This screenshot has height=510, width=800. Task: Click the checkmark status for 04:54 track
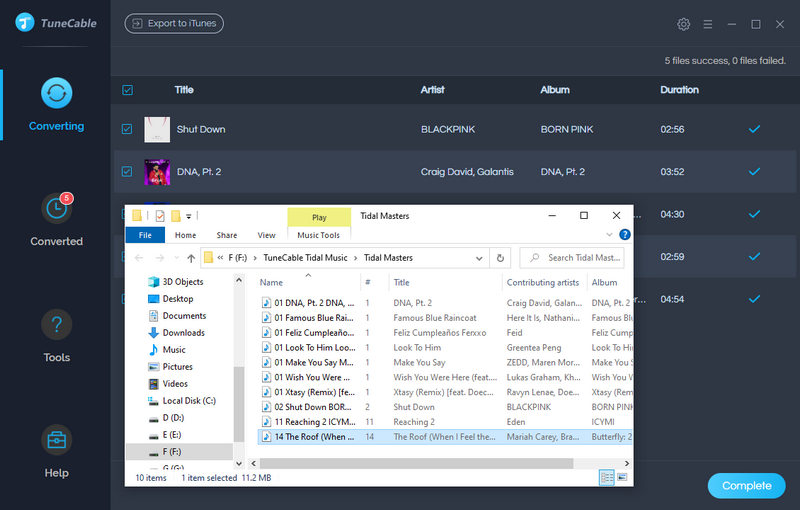click(x=754, y=299)
